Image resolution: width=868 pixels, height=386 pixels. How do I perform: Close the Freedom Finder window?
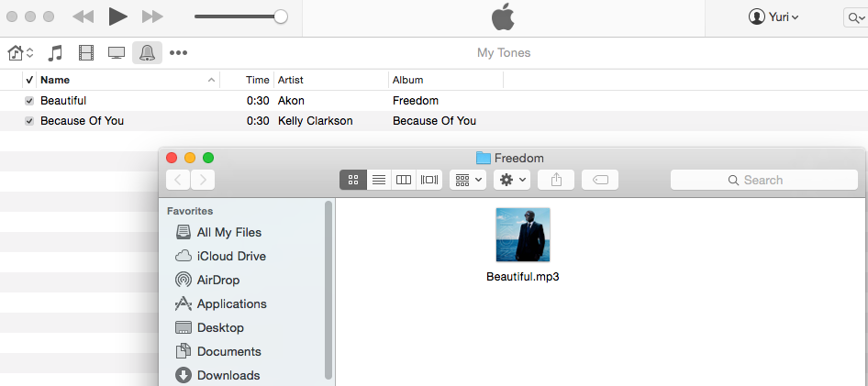[172, 158]
